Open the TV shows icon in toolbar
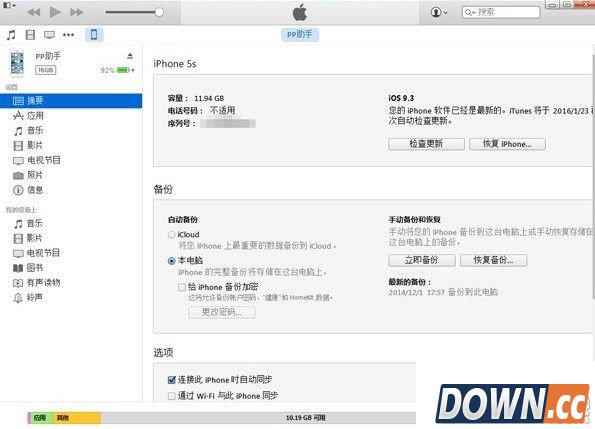Viewport: 595px width, 429px height. [49, 35]
